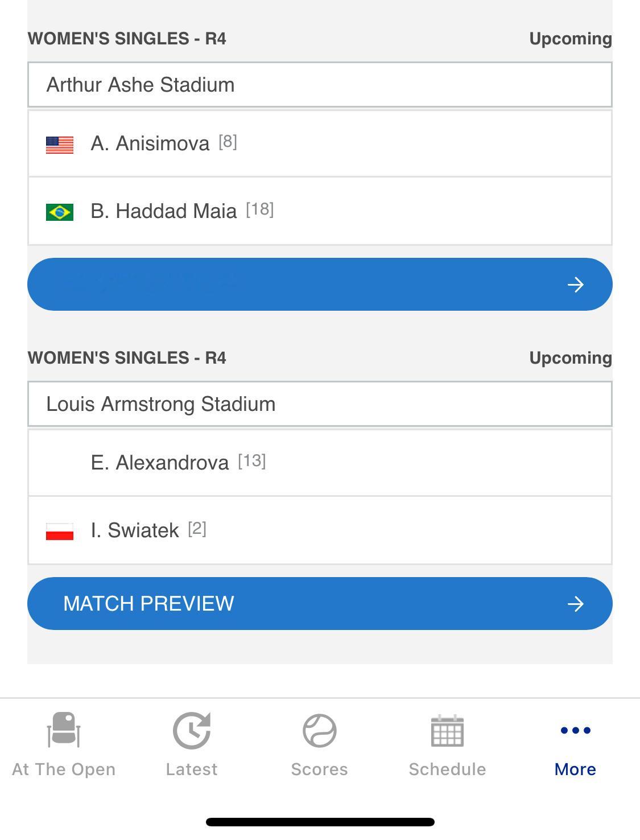Switch to the Latest tab label
Screen dimensions: 640x840
(192, 769)
